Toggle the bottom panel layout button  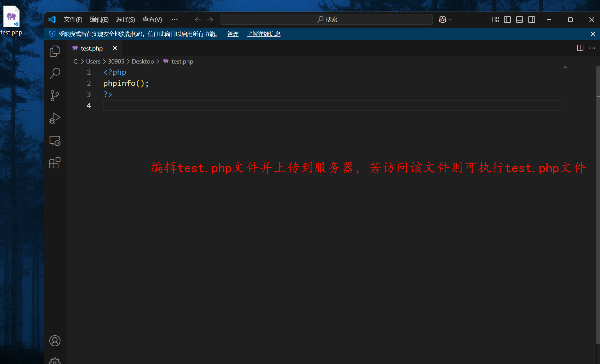[x=519, y=20]
